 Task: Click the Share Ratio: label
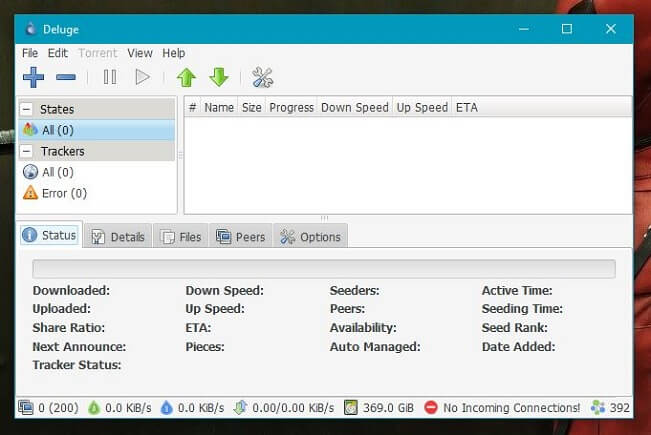[69, 328]
